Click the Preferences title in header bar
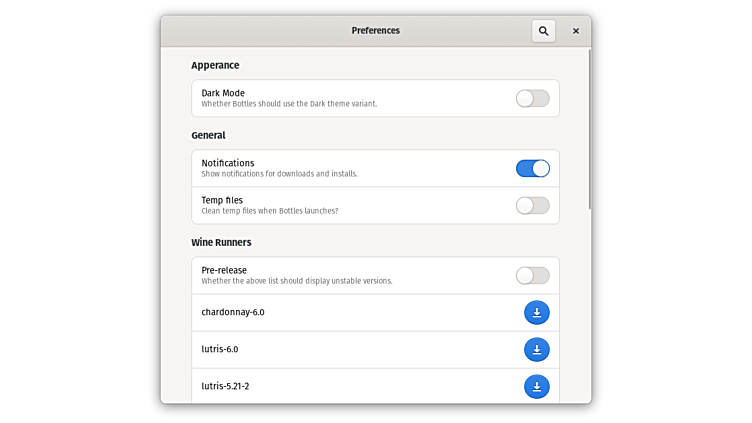The width and height of the screenshot is (752, 423). 375,31
